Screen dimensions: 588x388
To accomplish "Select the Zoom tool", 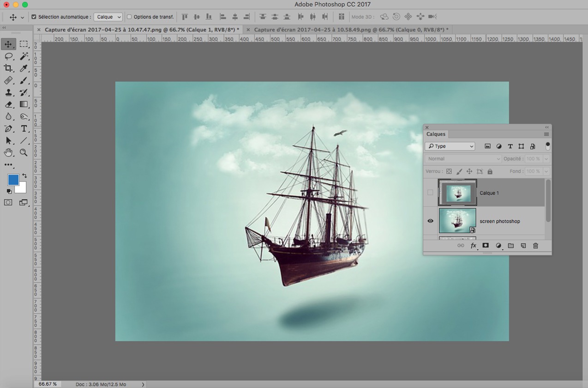I will tap(24, 152).
